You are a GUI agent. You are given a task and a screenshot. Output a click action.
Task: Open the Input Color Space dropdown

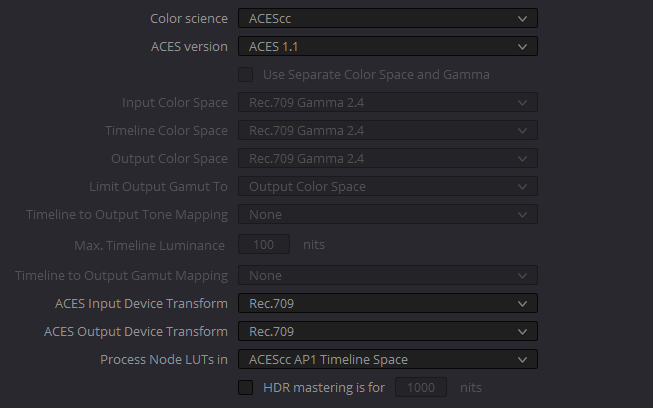pos(388,102)
